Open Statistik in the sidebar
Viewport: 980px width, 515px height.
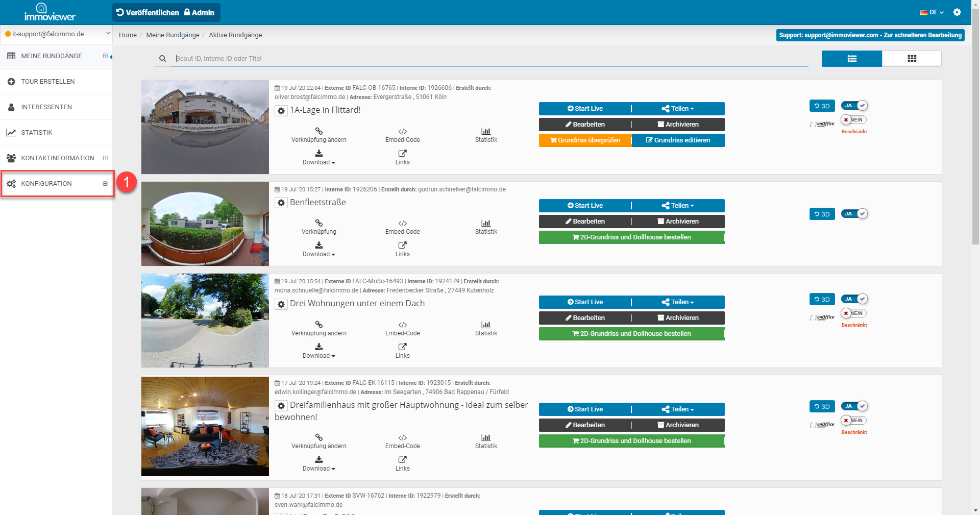(x=37, y=133)
